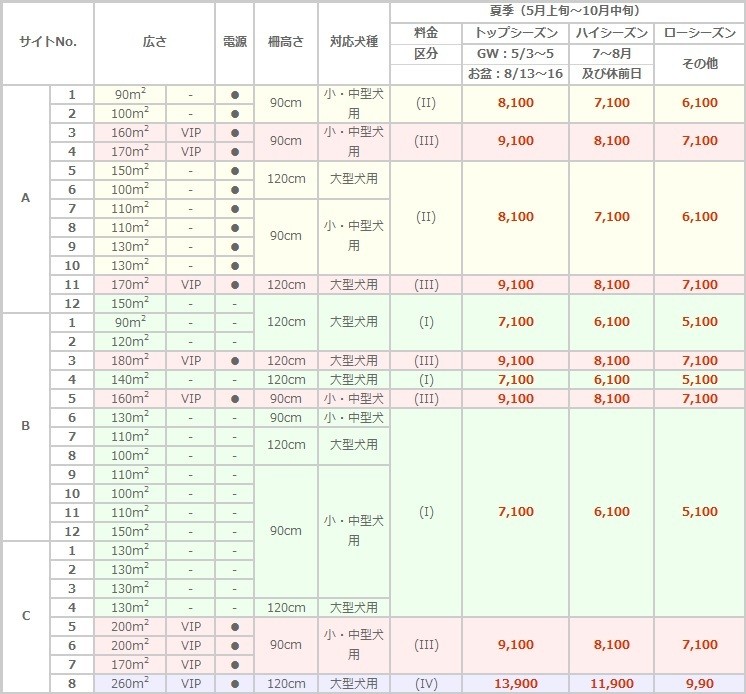Select the area A group label
746x694 pixels.
(26, 198)
